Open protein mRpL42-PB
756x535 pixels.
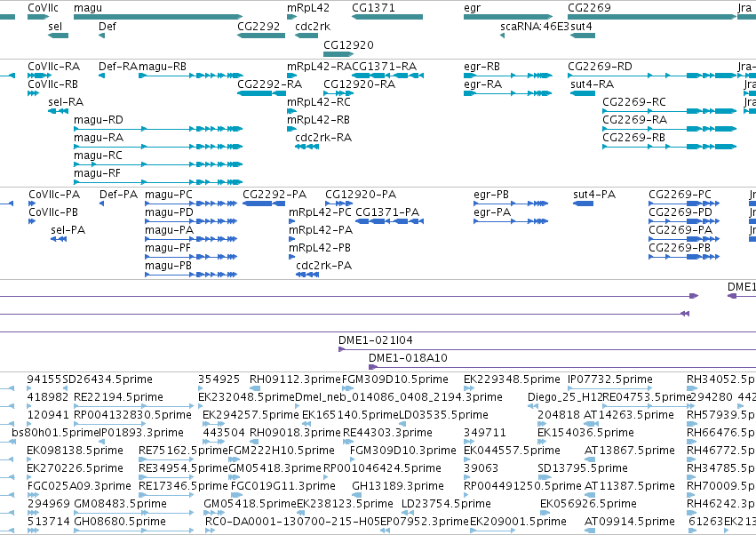click(320, 248)
